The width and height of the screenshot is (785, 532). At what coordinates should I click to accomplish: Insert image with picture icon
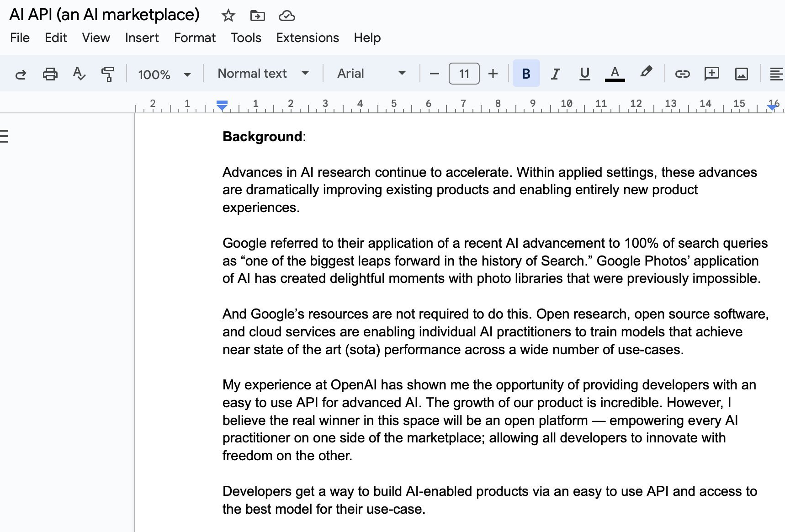741,74
